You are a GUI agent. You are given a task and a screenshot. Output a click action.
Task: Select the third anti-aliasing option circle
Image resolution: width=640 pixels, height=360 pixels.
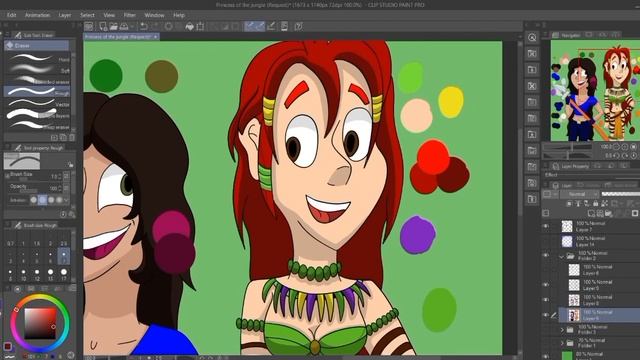coord(51,200)
